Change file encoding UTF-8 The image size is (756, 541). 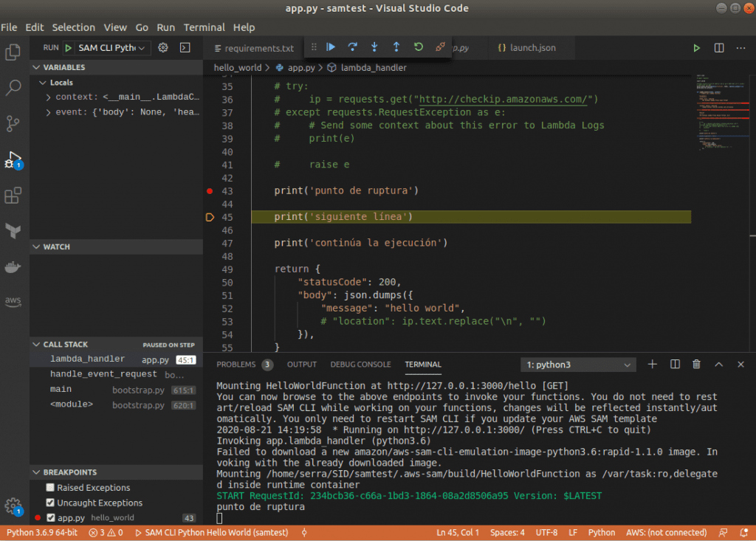coord(547,533)
